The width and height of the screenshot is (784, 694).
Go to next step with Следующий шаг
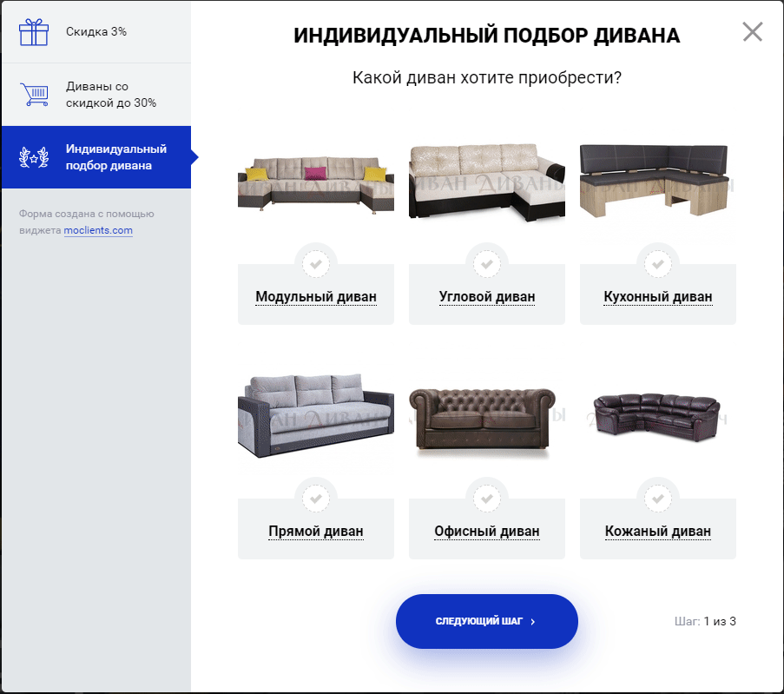487,621
